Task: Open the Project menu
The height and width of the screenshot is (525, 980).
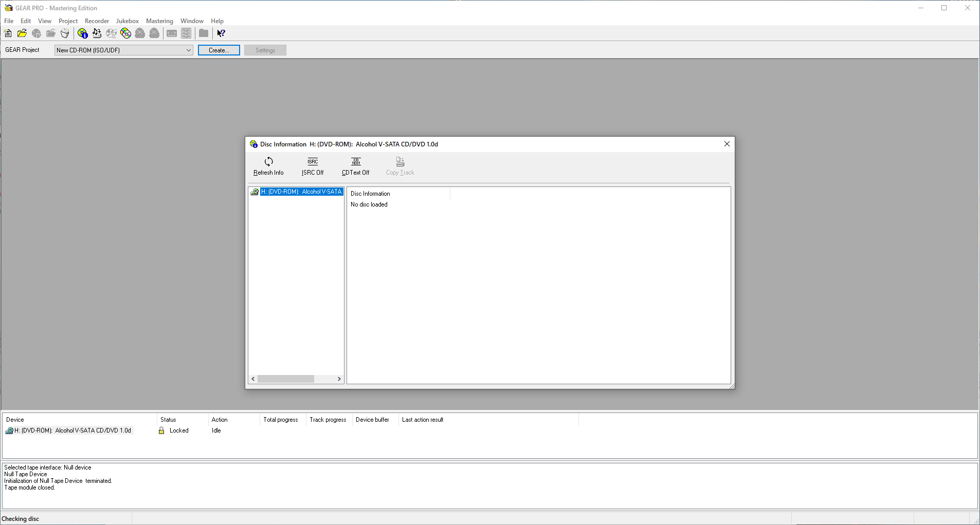Action: click(68, 21)
